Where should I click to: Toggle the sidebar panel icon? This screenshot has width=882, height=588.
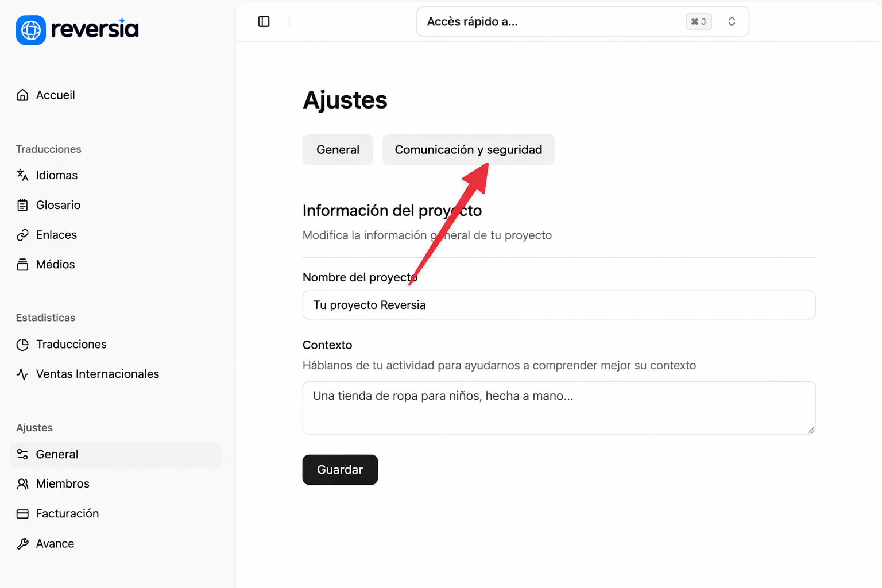pyautogui.click(x=264, y=21)
